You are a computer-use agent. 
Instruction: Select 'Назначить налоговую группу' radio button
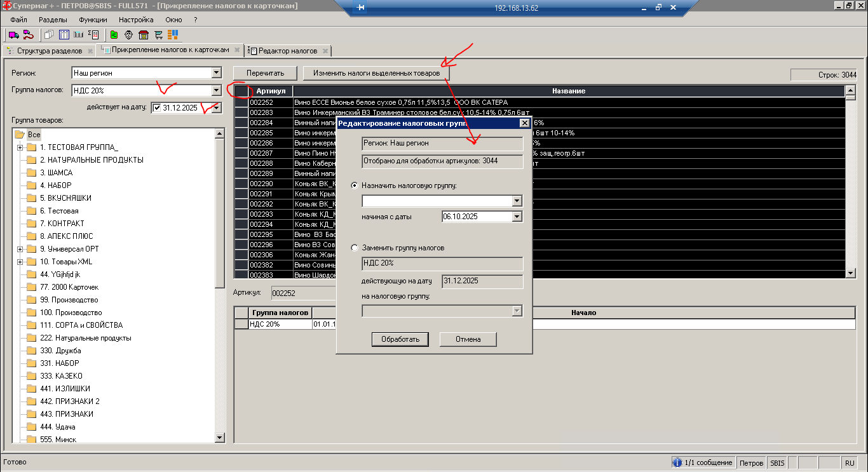355,185
